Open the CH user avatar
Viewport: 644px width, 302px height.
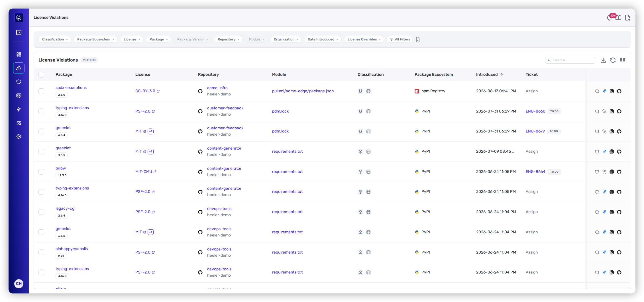coord(19,284)
